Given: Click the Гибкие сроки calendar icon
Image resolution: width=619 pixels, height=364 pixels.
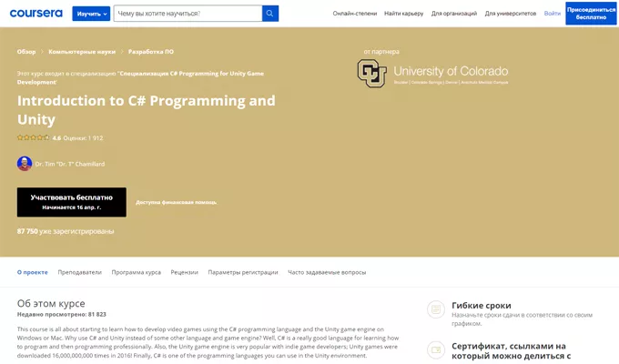Looking at the screenshot, I should (x=436, y=309).
